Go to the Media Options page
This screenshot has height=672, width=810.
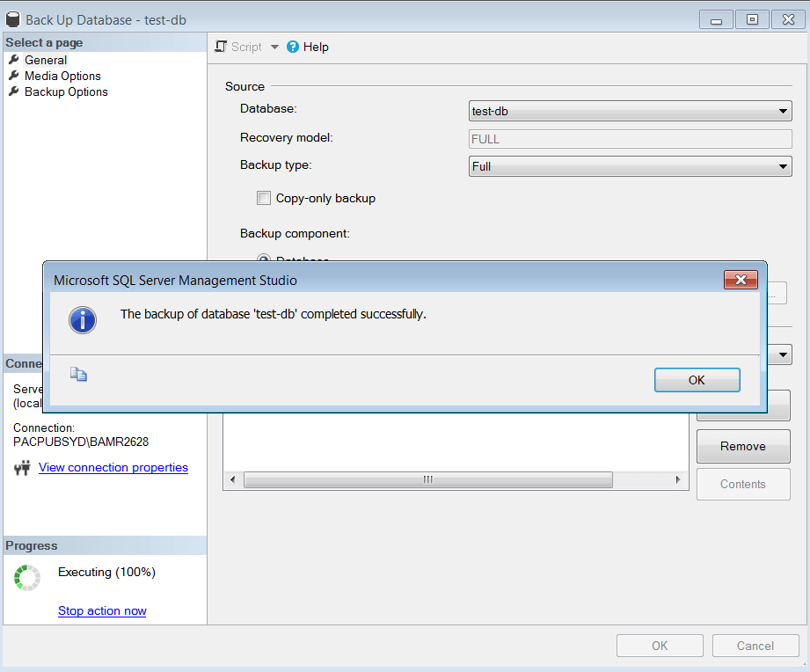point(62,76)
